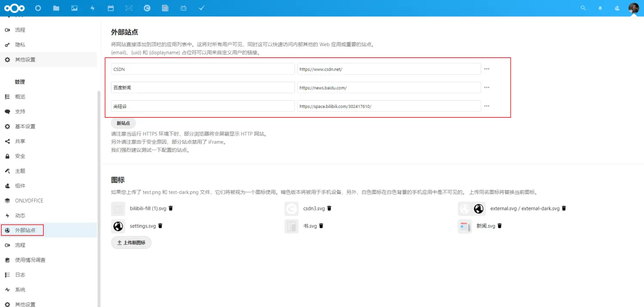
Task: Open 主题 settings in the sidebar
Action: tap(49, 171)
